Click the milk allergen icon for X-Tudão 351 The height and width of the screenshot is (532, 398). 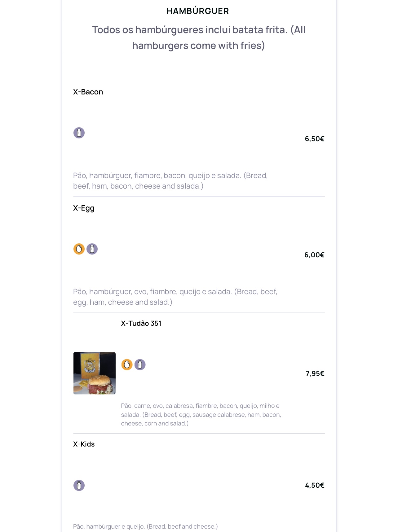click(x=140, y=365)
